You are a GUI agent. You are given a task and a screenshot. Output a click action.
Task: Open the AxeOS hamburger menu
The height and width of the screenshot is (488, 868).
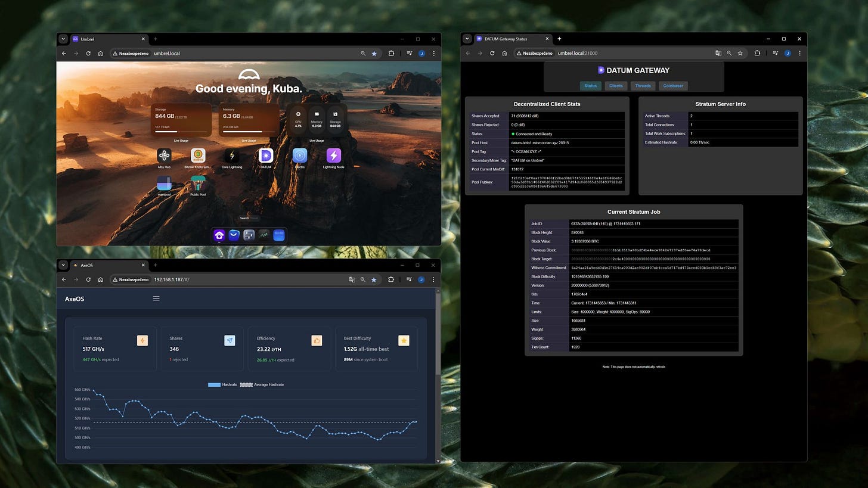(x=156, y=299)
